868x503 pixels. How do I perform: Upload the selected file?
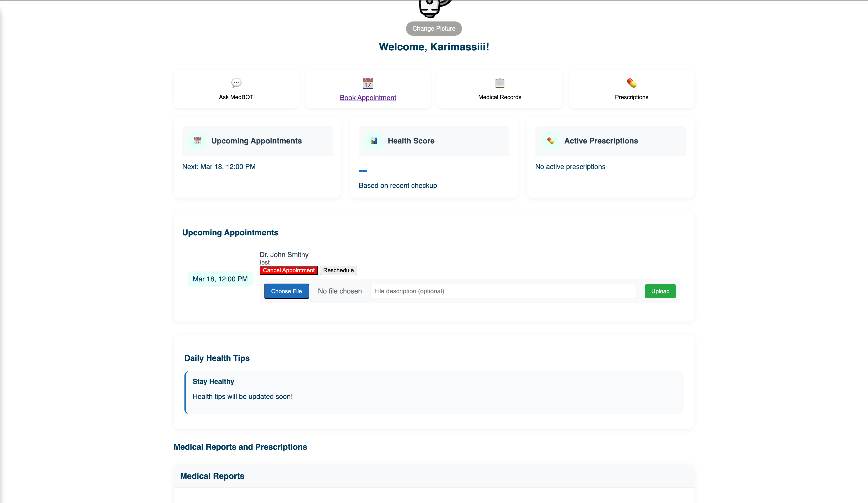pos(660,291)
